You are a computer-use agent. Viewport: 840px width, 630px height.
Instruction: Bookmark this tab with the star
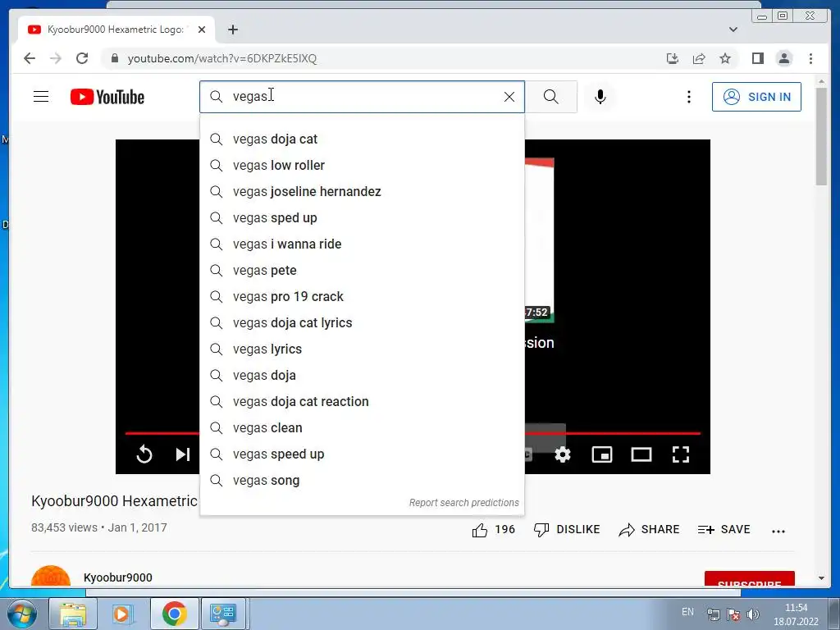725,58
